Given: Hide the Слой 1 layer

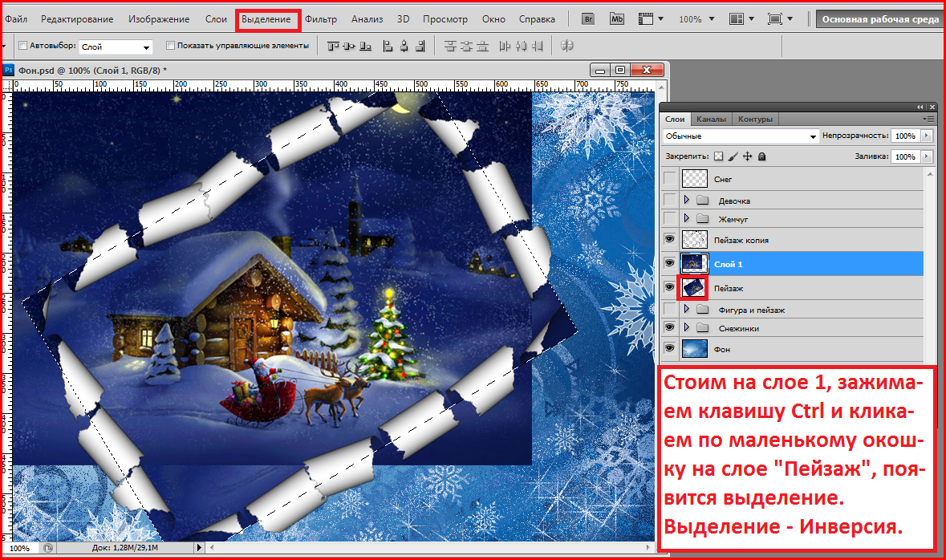Looking at the screenshot, I should [x=670, y=264].
